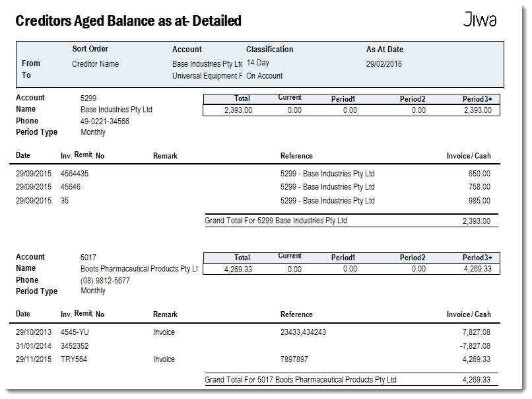The height and width of the screenshot is (399, 532).
Task: Select 'Grand Total For 5299 Base Industries Pty Ltd'
Action: (275, 221)
